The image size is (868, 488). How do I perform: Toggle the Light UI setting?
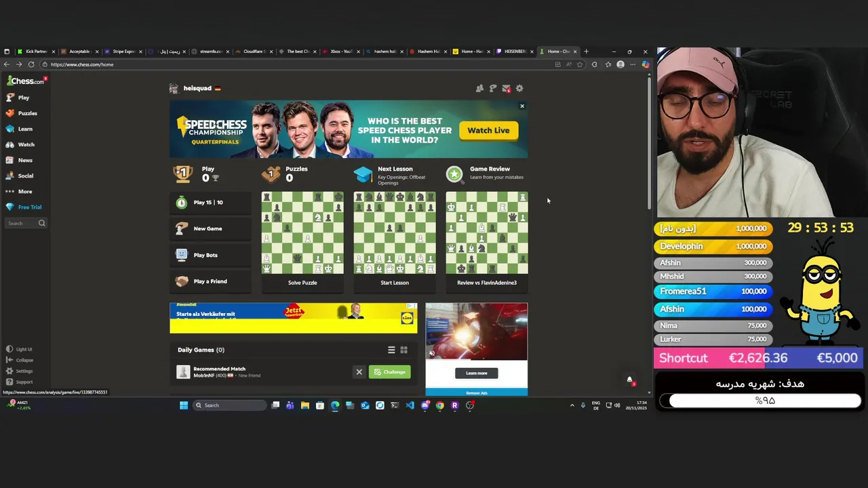click(19, 349)
